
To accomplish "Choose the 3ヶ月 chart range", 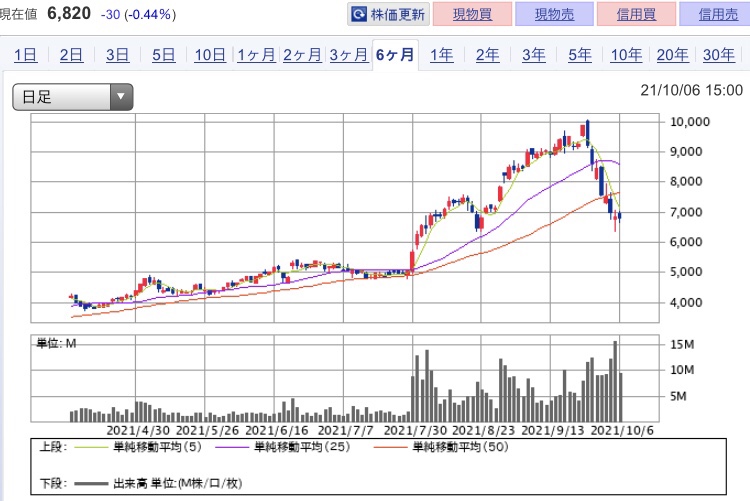I will click(x=349, y=55).
